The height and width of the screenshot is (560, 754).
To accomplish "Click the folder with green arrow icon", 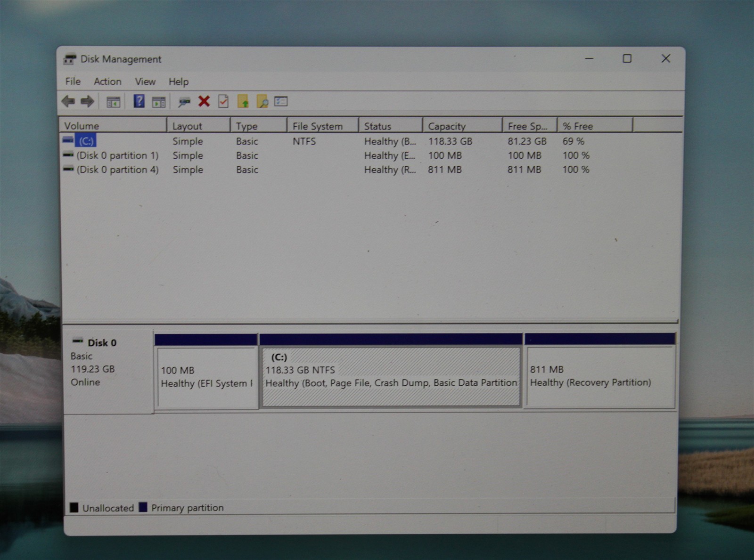I will [243, 101].
